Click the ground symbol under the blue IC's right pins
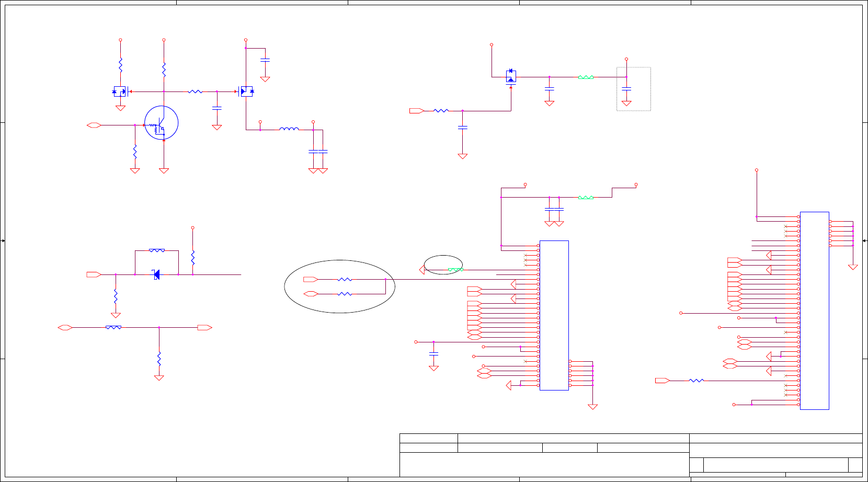This screenshot has width=868, height=482. pyautogui.click(x=592, y=407)
